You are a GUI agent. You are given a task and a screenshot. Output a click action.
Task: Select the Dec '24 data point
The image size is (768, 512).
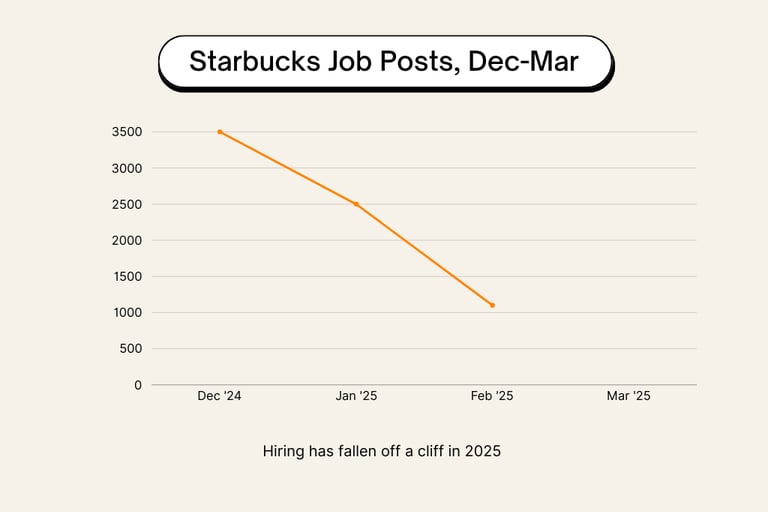pos(220,132)
